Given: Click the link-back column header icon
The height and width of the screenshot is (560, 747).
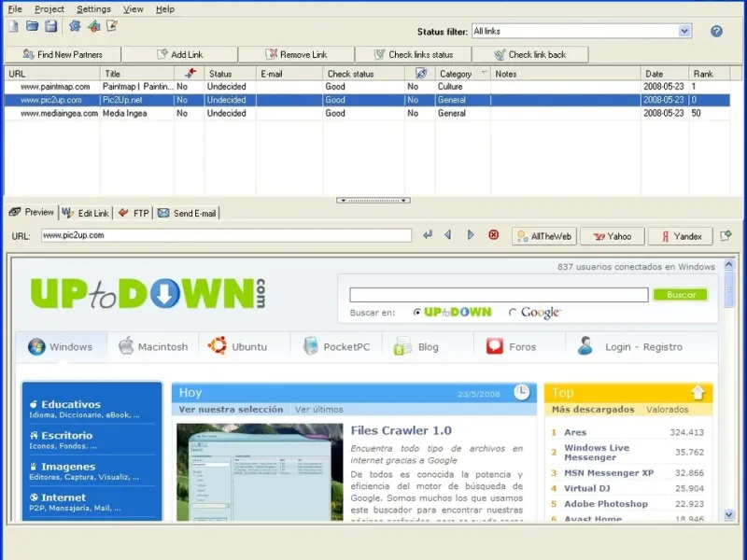Looking at the screenshot, I should 421,74.
